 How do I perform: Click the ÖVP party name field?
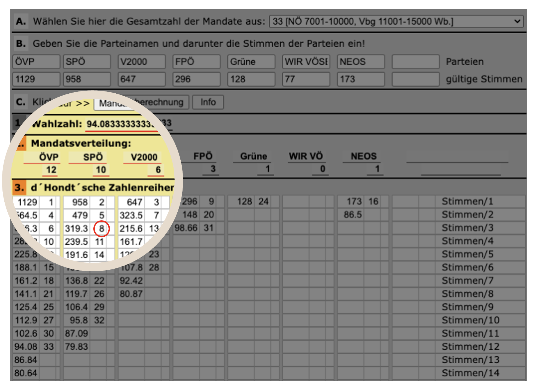[x=36, y=62]
